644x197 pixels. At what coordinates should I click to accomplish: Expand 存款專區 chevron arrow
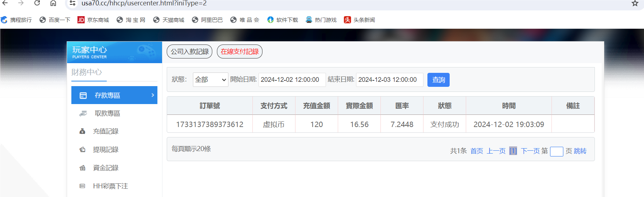pyautogui.click(x=153, y=95)
